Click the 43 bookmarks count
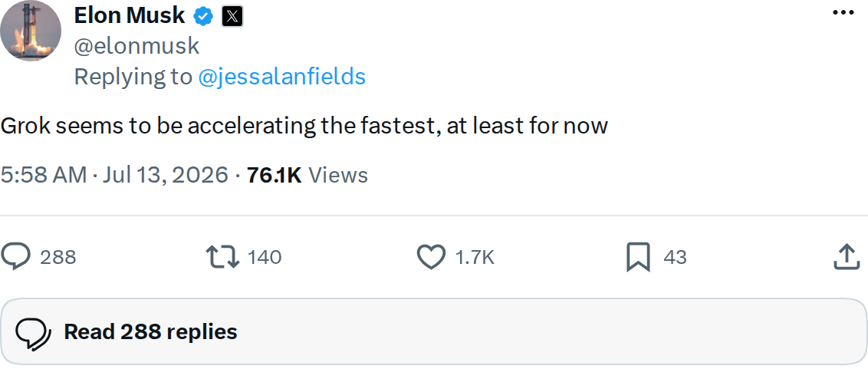 (x=675, y=258)
